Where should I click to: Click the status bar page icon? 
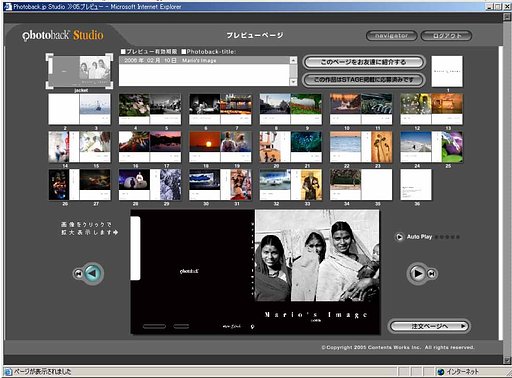8,372
